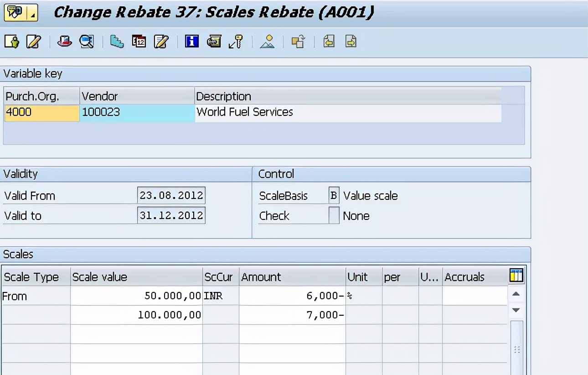Image resolution: width=588 pixels, height=375 pixels.
Task: Click the Accruals cell in the 6,000- row
Action: pyautogui.click(x=475, y=296)
